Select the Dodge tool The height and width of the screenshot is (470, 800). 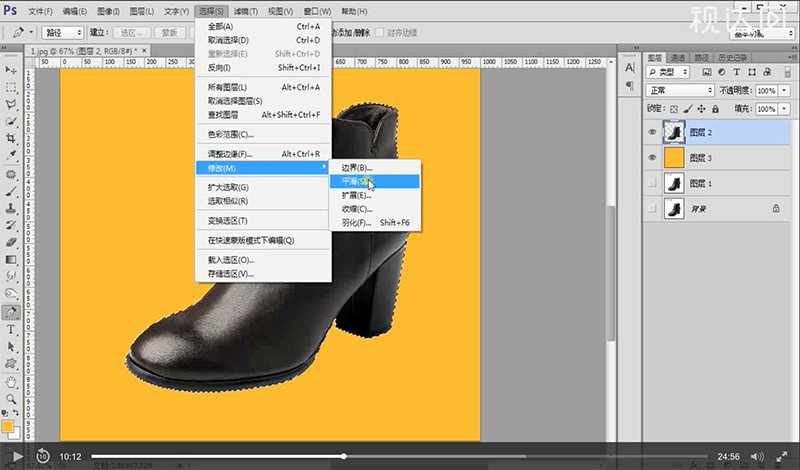[11, 294]
